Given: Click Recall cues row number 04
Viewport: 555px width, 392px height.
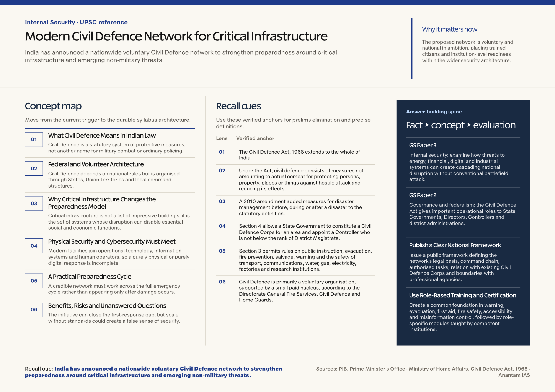Looking at the screenshot, I should click(x=222, y=226).
